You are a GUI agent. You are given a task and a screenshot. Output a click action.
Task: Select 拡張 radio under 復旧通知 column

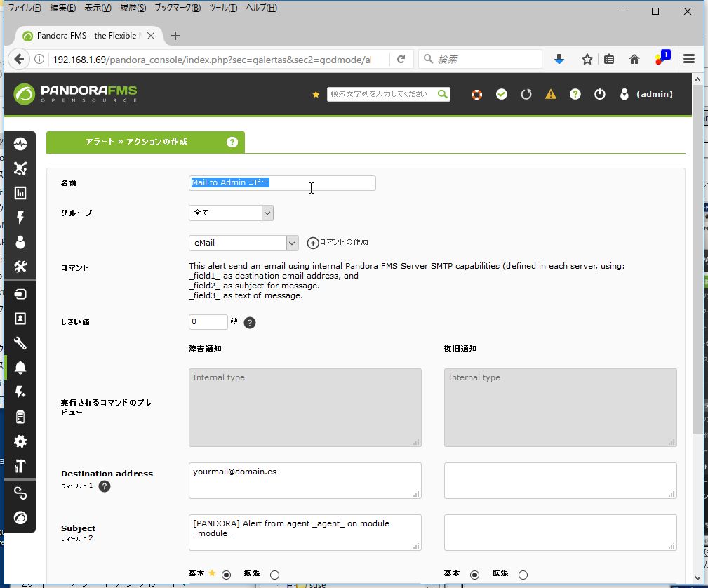coord(523,575)
